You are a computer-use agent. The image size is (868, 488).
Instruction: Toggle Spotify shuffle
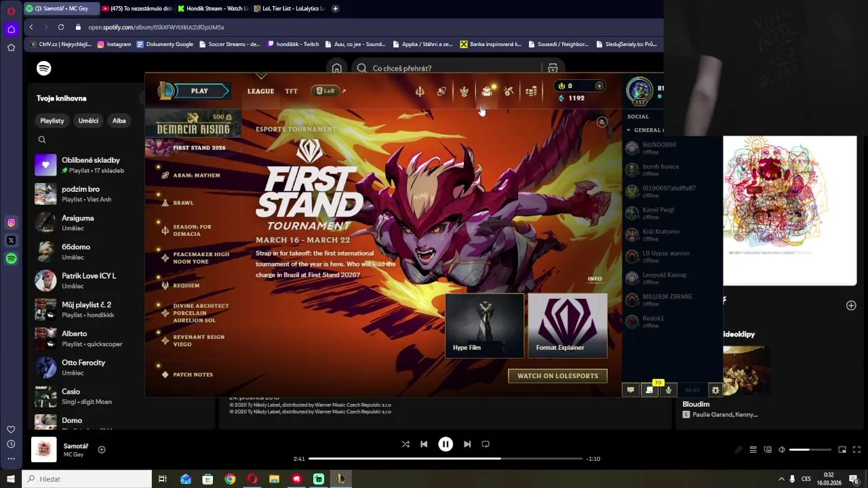click(x=406, y=444)
